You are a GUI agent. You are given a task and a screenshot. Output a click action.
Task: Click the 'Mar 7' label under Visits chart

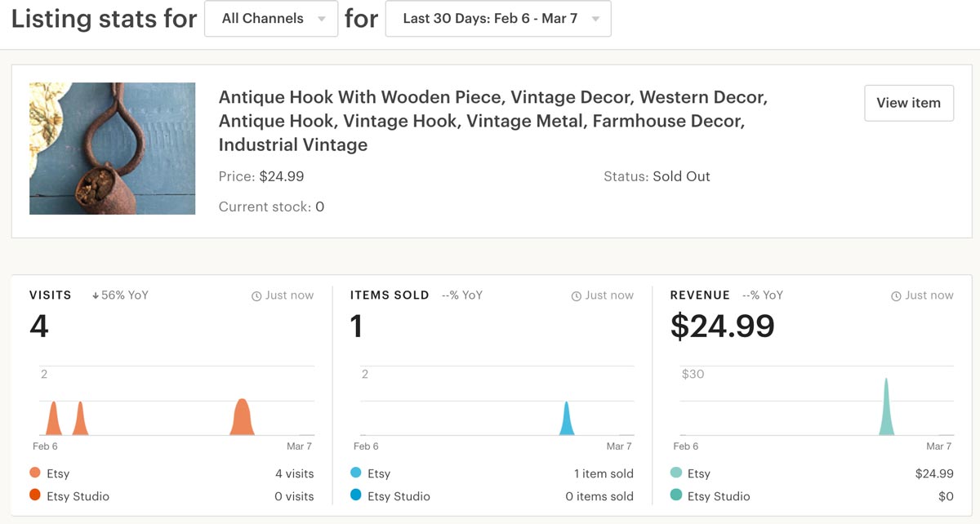(x=300, y=446)
